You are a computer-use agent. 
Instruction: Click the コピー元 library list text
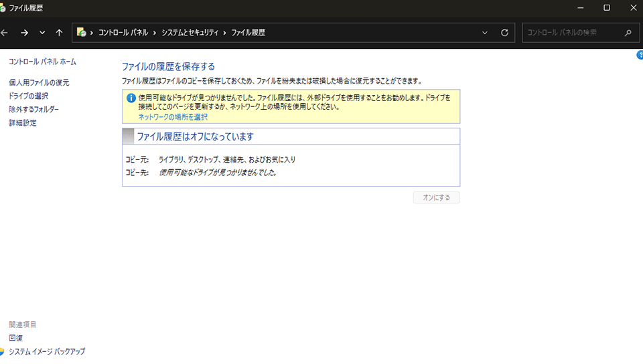(227, 160)
